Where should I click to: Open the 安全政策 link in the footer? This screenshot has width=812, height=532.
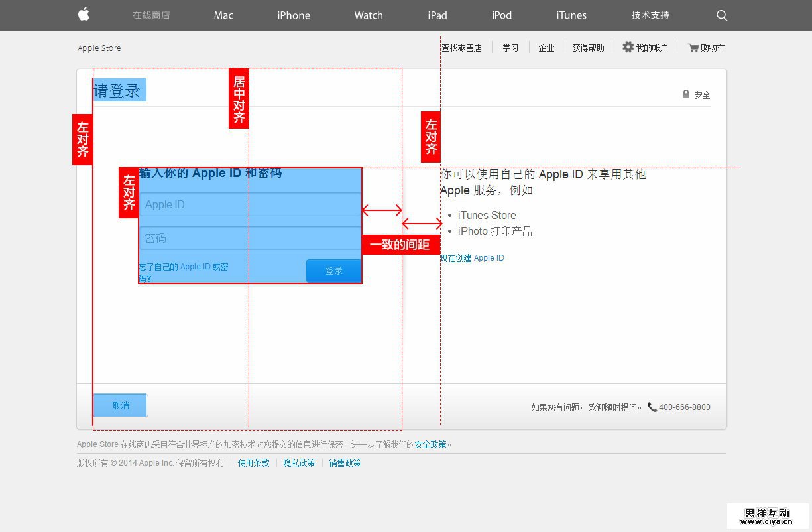[431, 444]
